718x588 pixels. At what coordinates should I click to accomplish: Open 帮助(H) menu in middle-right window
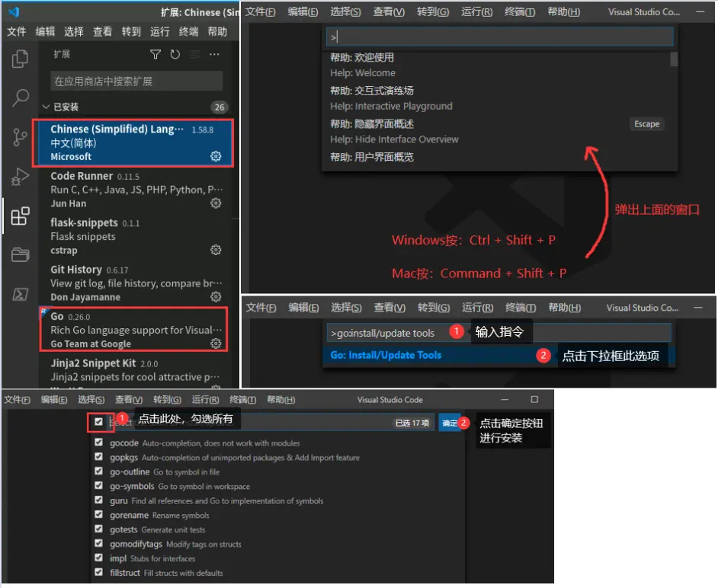pos(565,308)
